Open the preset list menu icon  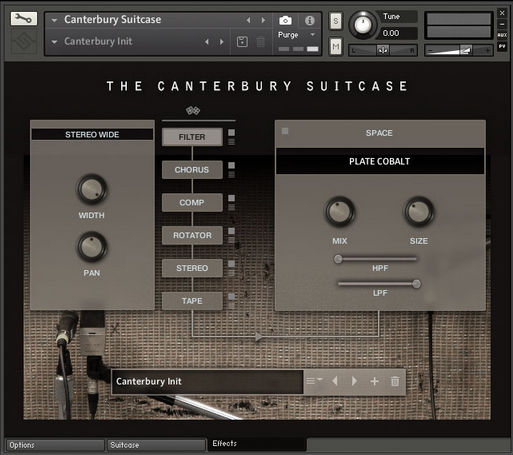(x=314, y=380)
